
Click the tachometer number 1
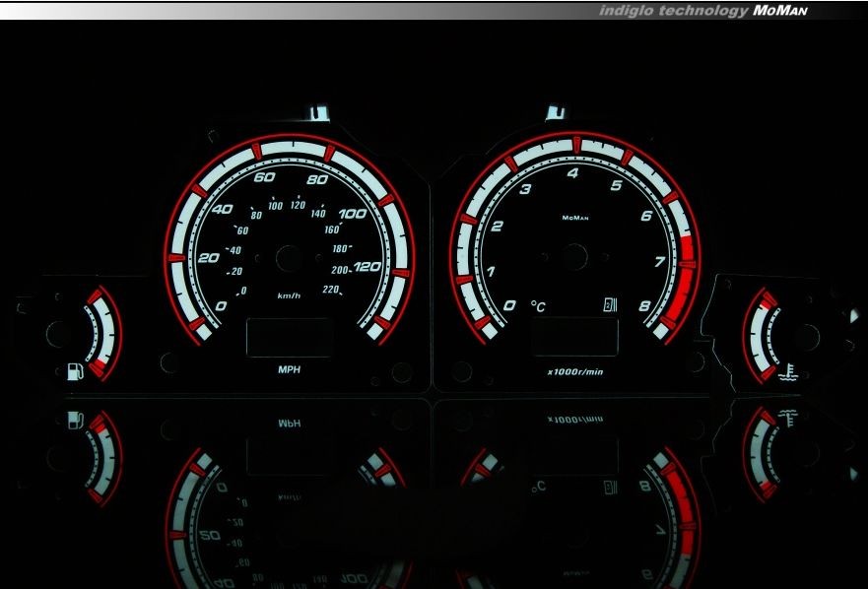pyautogui.click(x=491, y=271)
